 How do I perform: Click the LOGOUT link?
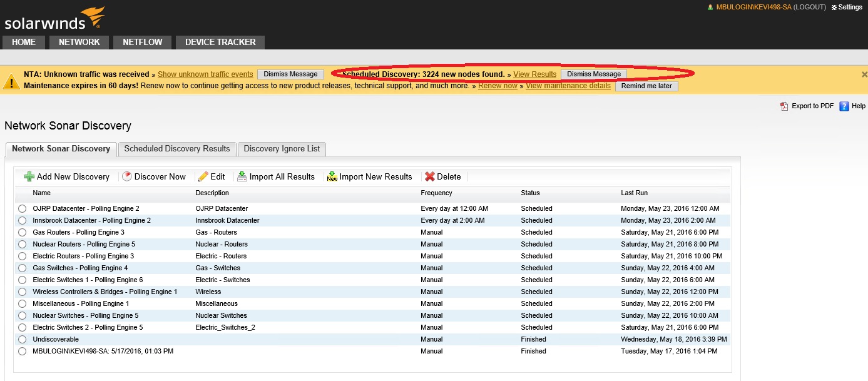[x=810, y=8]
